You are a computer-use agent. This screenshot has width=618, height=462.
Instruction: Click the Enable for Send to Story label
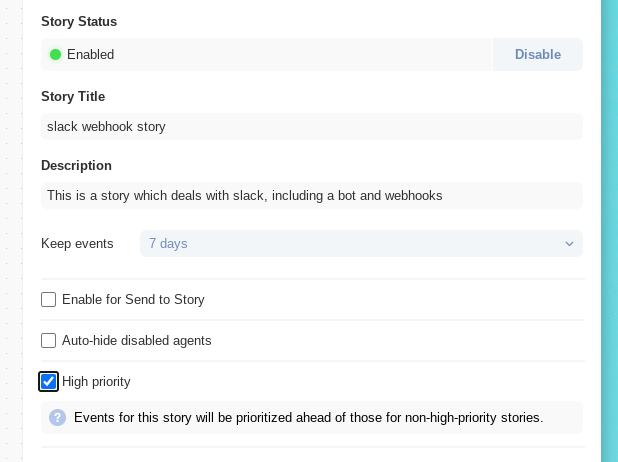pos(133,300)
